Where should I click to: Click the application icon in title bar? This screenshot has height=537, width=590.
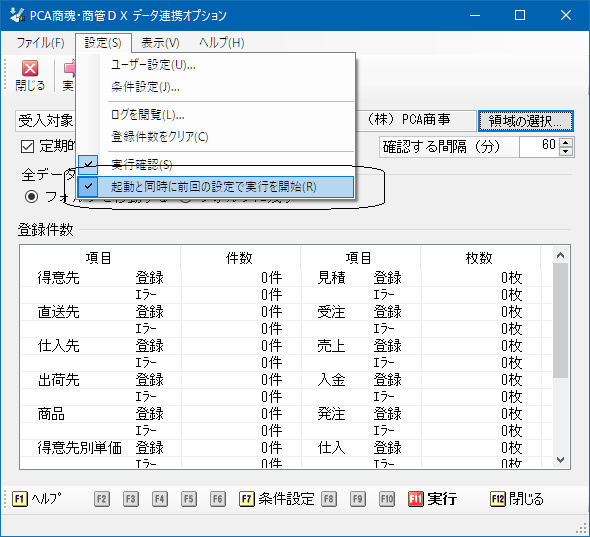[x=17, y=15]
